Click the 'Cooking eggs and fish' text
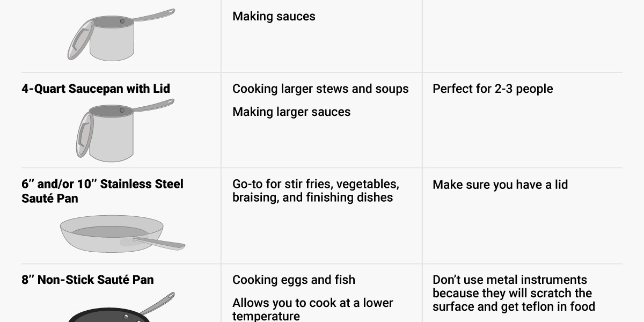The image size is (644, 322). pos(294,280)
